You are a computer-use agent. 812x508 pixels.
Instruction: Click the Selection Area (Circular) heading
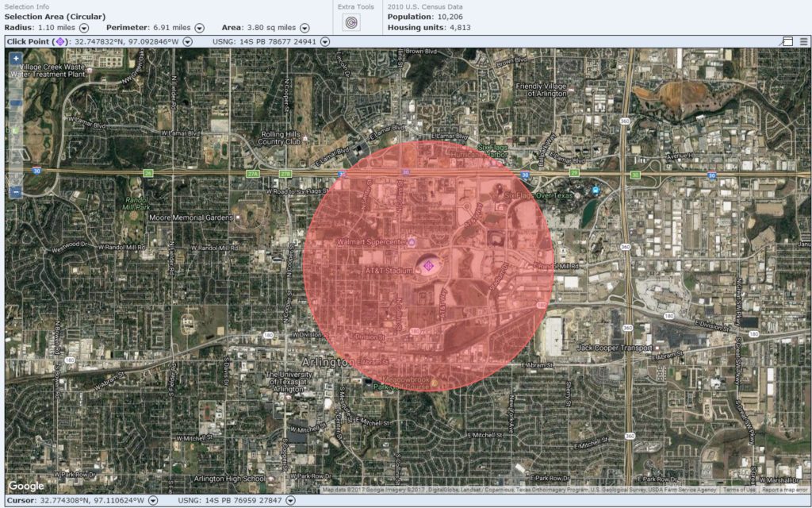click(55, 17)
